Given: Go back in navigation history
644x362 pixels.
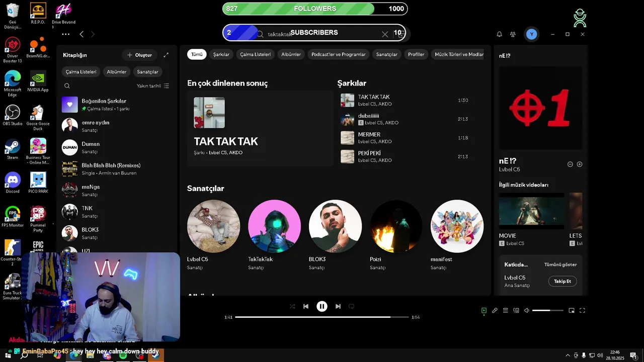Looking at the screenshot, I should pos(82,34).
